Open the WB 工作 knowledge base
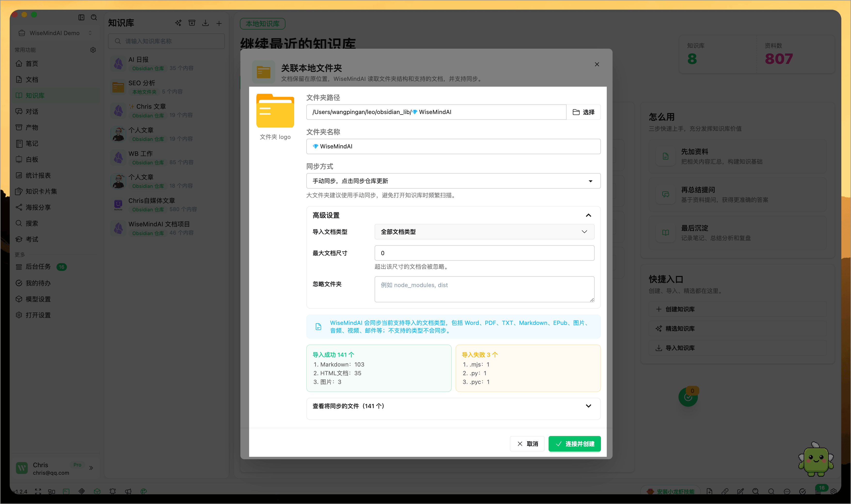 pyautogui.click(x=166, y=158)
